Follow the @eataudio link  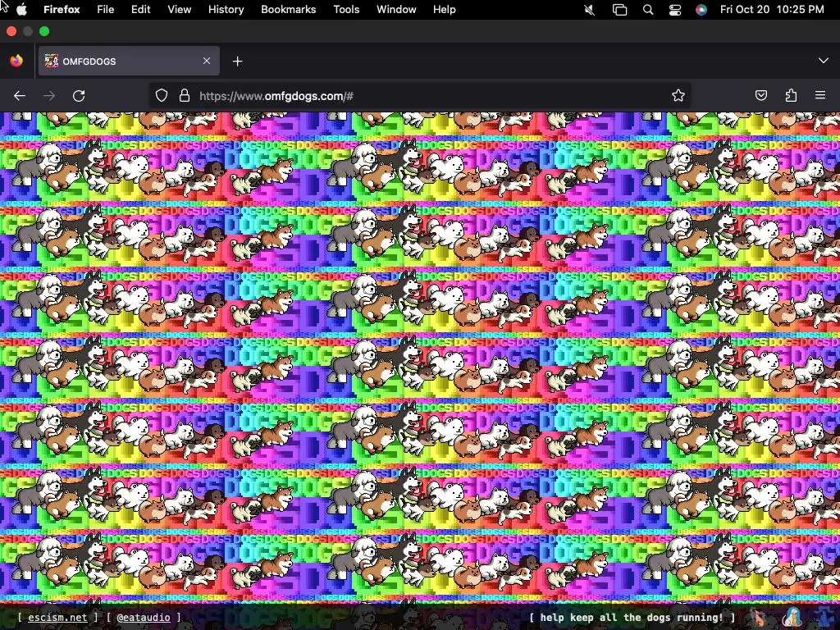point(144,618)
